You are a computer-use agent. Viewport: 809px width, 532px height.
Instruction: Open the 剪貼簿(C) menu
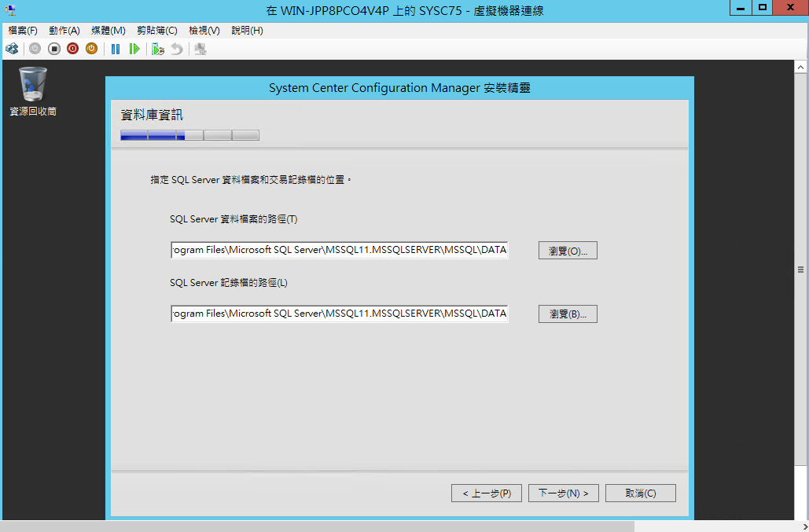pos(157,31)
